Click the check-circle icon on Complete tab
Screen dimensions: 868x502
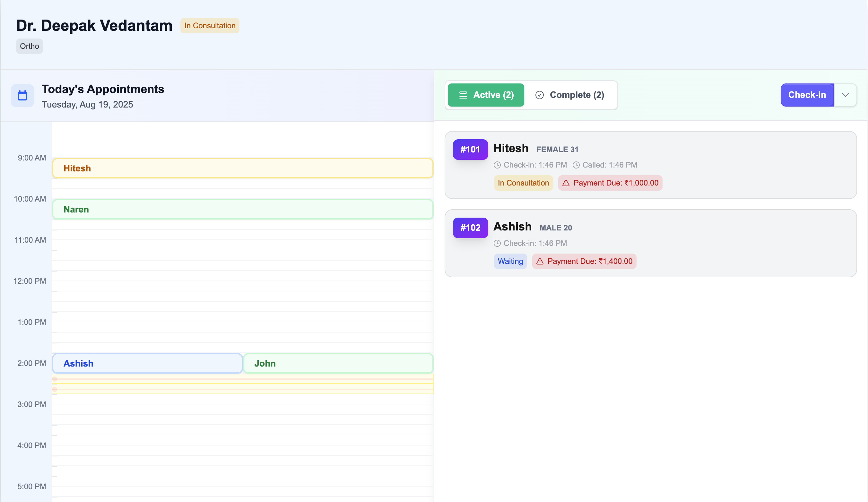[539, 95]
